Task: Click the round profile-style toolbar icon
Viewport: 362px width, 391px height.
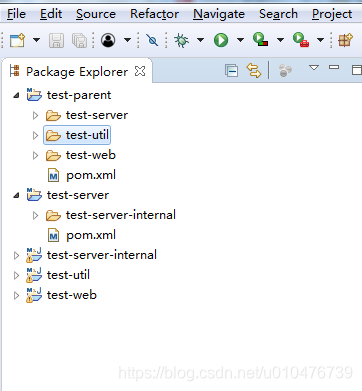Action: pyautogui.click(x=108, y=40)
